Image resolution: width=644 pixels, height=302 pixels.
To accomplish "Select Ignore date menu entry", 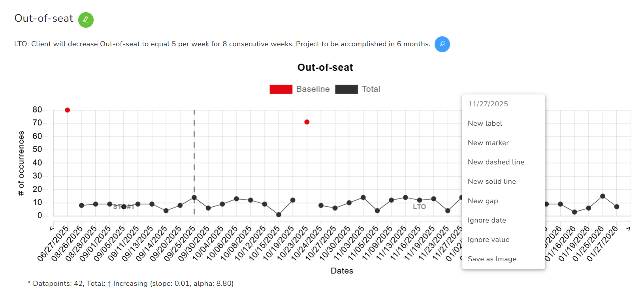I will (487, 220).
